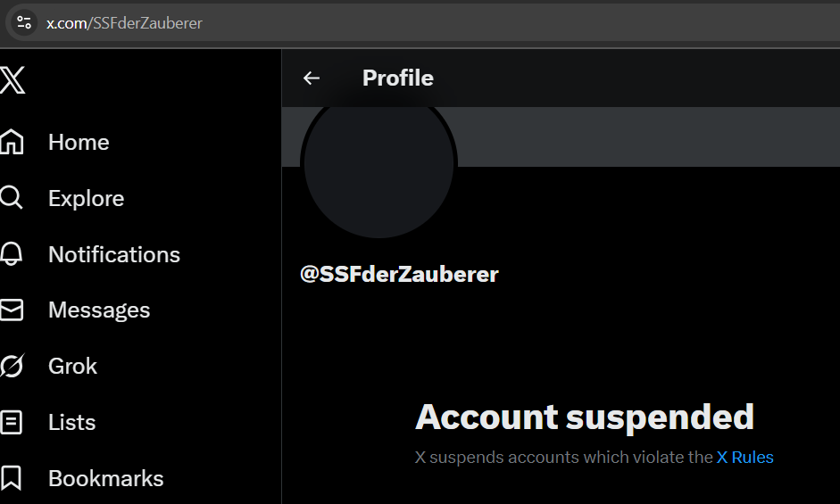This screenshot has width=840, height=504.
Task: Open Grok via its sidebar icon
Action: point(12,366)
